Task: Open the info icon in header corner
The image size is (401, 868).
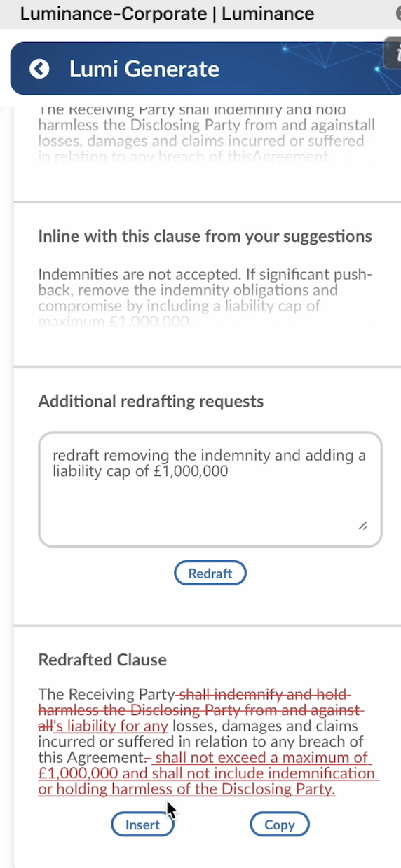Action: point(394,54)
